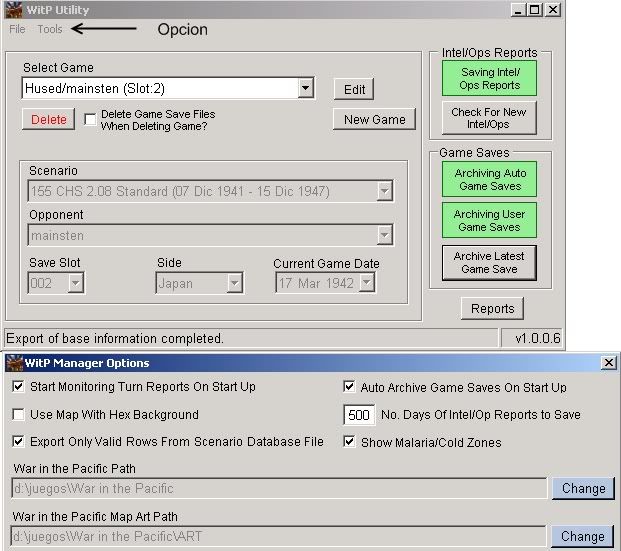Toggle Archiving User Game Saves button
The height and width of the screenshot is (551, 621).
(x=490, y=220)
